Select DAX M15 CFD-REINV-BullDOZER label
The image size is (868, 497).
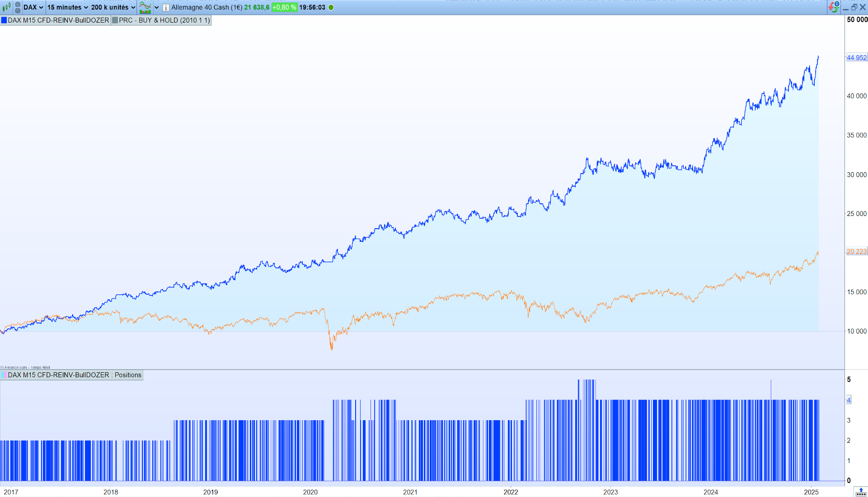[x=58, y=20]
